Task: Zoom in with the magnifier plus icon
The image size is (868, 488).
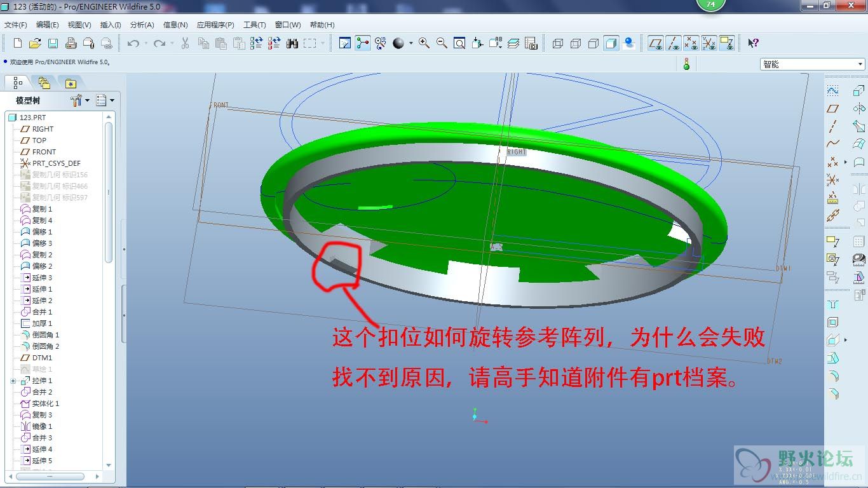Action: click(424, 43)
